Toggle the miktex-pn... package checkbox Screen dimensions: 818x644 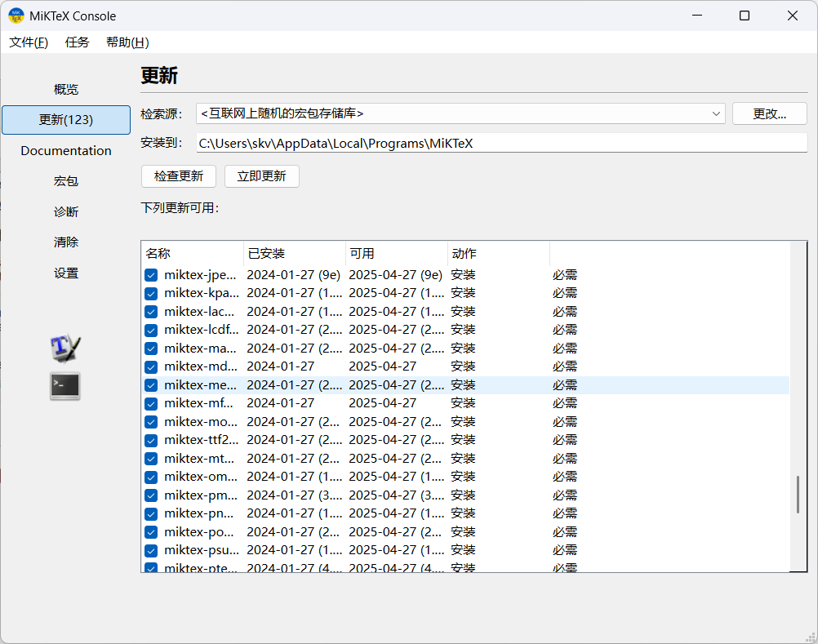151,513
